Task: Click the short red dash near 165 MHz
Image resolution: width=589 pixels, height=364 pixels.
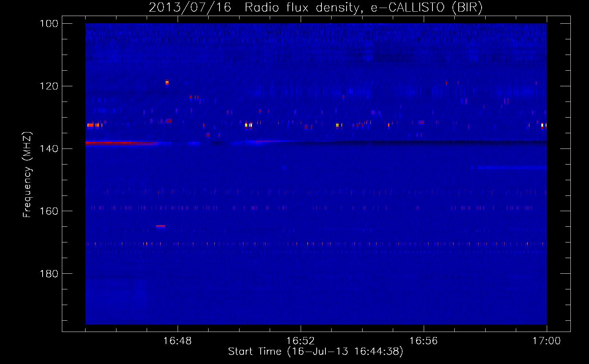Action: [x=161, y=226]
